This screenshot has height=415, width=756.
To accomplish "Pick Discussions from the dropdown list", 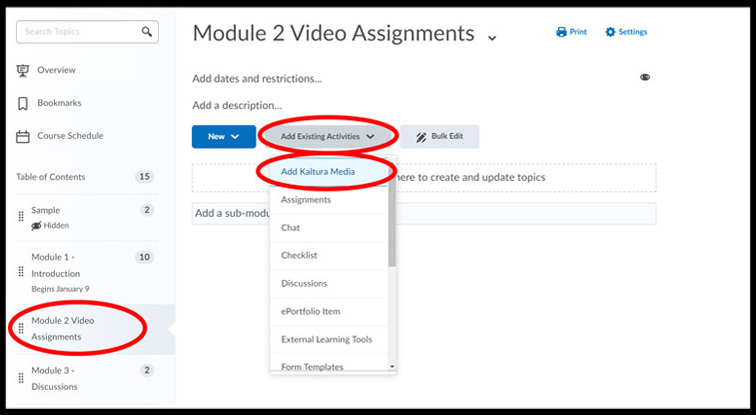I will pyautogui.click(x=304, y=284).
